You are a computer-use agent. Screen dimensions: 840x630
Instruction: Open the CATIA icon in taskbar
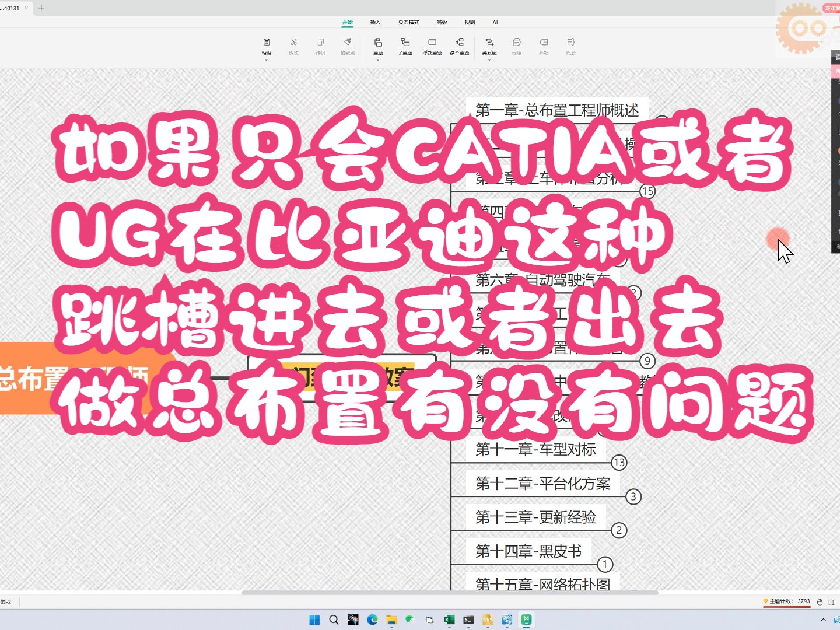(x=353, y=619)
